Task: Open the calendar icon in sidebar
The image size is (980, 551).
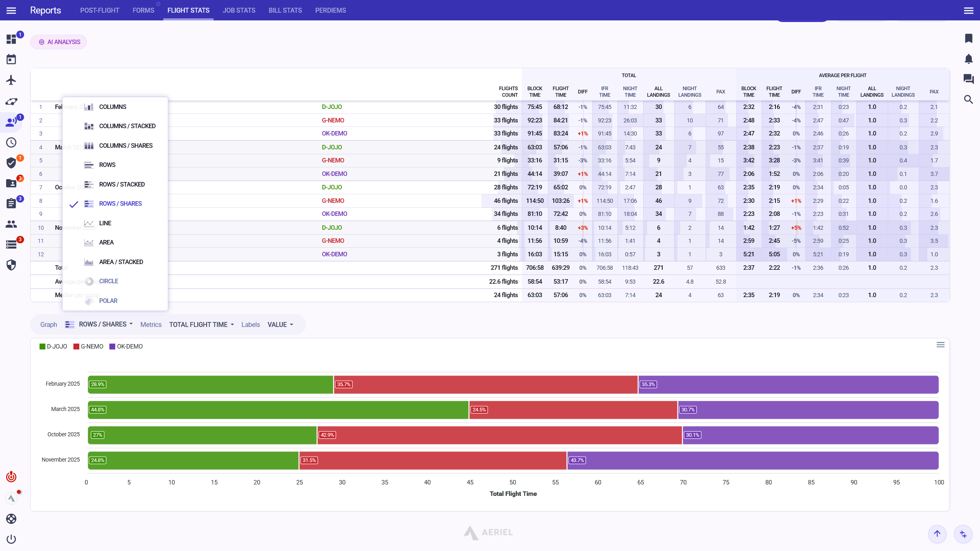Action: [11, 60]
